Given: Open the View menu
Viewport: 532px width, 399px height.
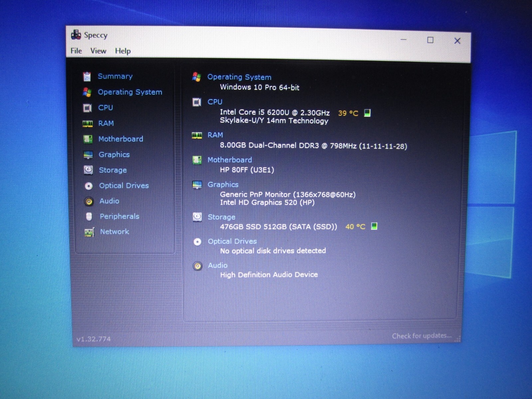Looking at the screenshot, I should [98, 51].
